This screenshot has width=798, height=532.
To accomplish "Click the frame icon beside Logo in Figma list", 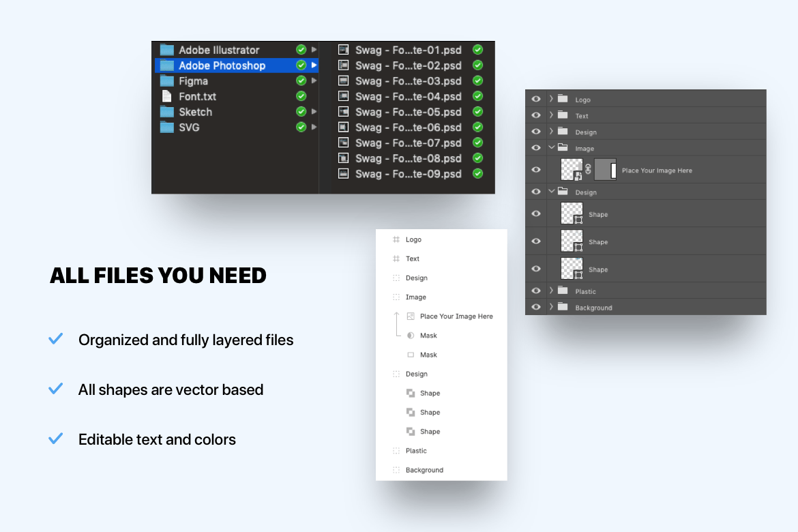I will pos(396,239).
